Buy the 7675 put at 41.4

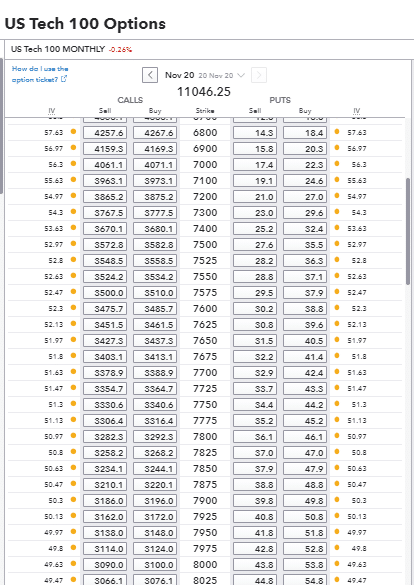click(305, 357)
